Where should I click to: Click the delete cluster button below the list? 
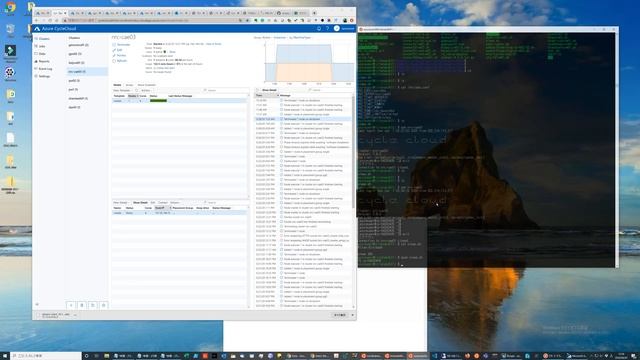pyautogui.click(x=82, y=305)
